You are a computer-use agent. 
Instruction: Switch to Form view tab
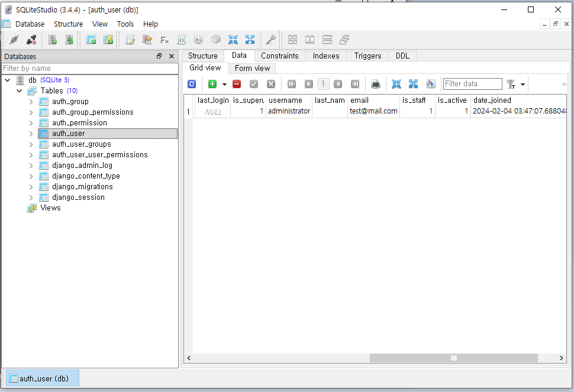tap(252, 69)
